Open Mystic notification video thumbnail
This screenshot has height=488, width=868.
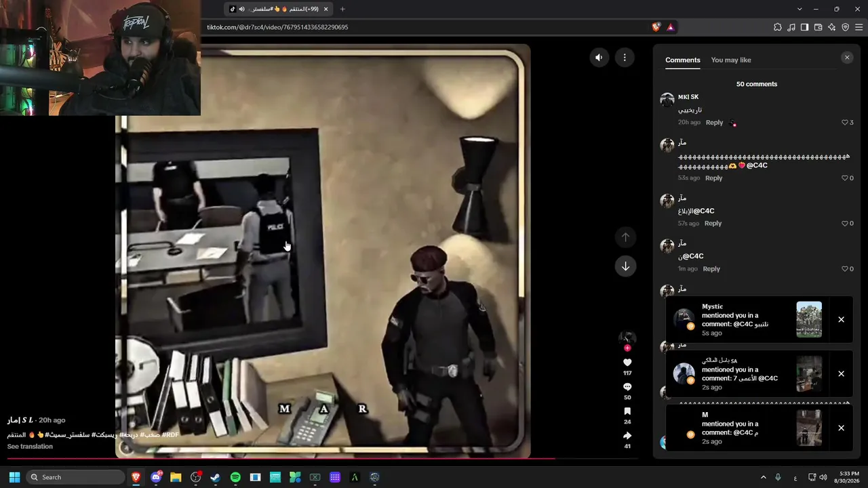(809, 320)
